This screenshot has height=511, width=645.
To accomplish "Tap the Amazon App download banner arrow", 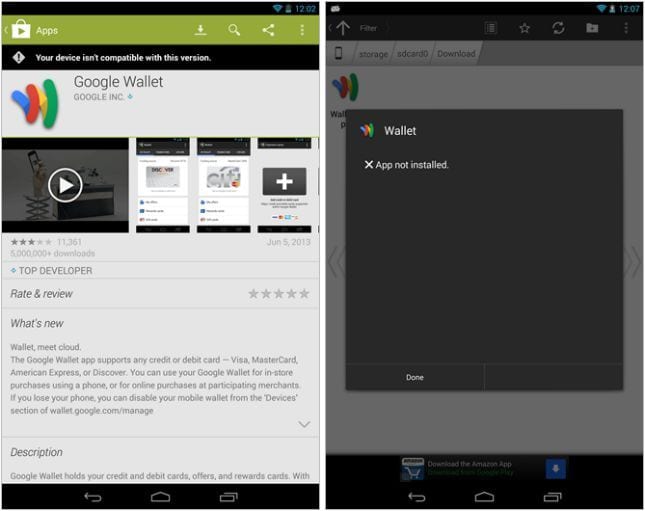I will click(x=555, y=469).
